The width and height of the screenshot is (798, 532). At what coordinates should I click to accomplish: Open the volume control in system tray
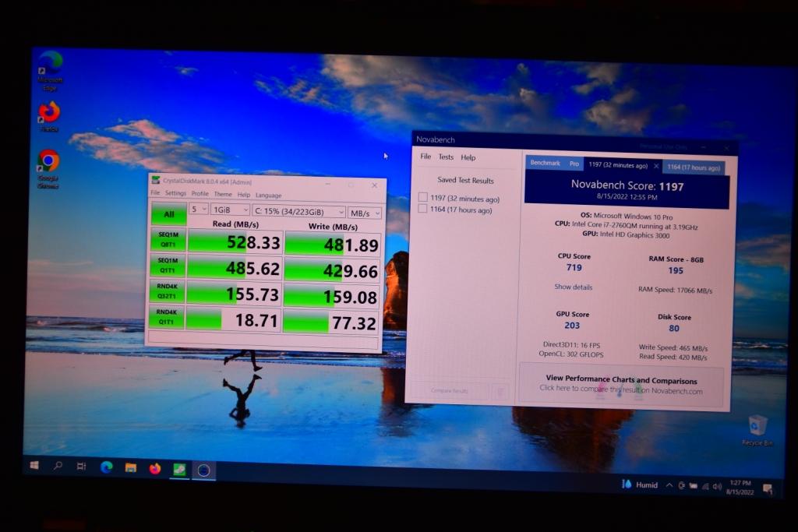(x=717, y=486)
